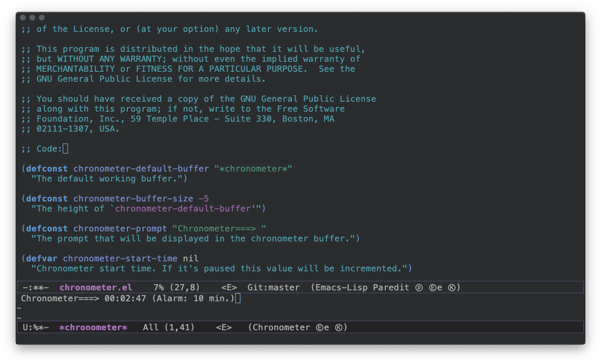Viewport: 601px width, 364px height.
Task: Click circled E 'e' indicator in *chronometer* mode line
Action: (x=322, y=327)
